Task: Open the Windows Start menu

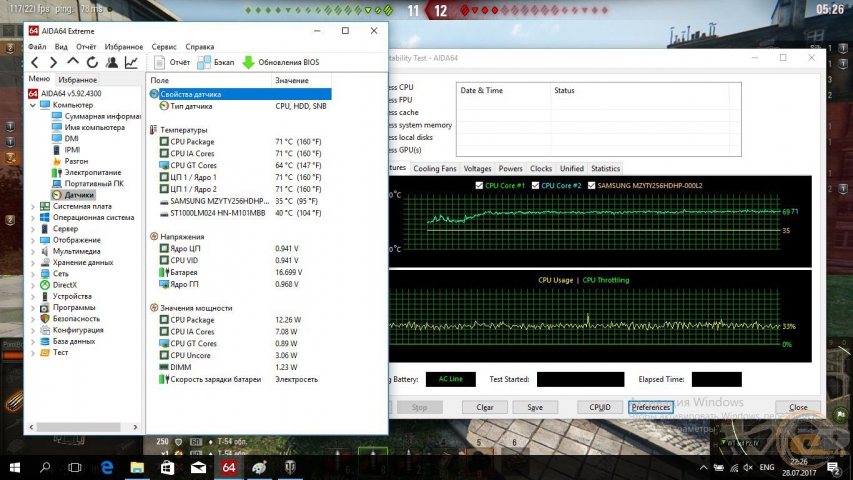Action: click(x=15, y=467)
